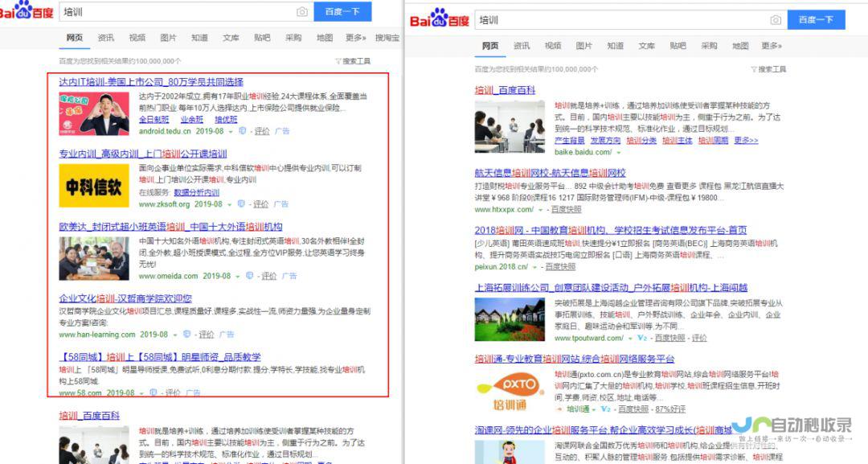Image resolution: width=868 pixels, height=464 pixels.
Task: Click shield icon beside www.omeida.com result
Action: 249,276
